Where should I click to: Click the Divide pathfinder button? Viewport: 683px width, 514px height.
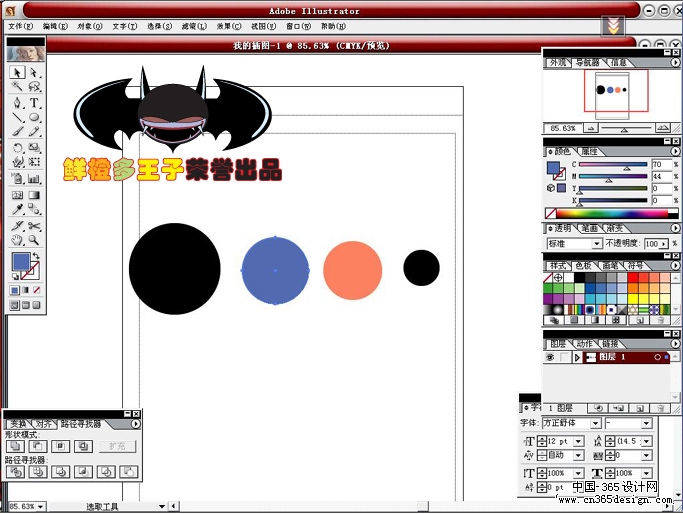point(15,472)
